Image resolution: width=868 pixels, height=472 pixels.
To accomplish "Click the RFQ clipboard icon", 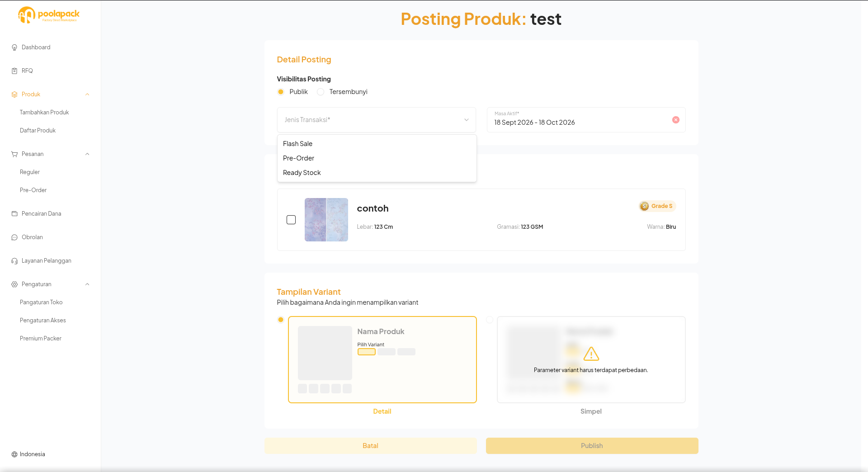I will click(14, 71).
